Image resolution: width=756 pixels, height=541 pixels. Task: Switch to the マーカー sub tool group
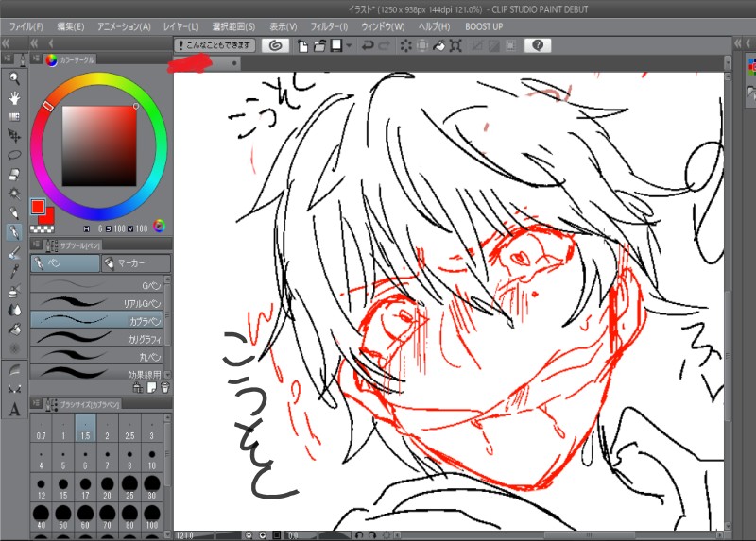(136, 263)
